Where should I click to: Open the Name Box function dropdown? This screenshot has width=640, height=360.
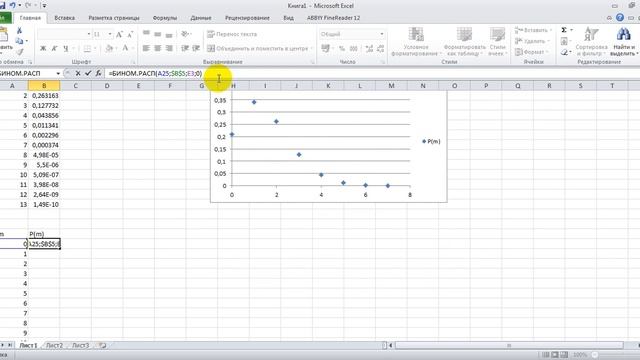pos(58,73)
